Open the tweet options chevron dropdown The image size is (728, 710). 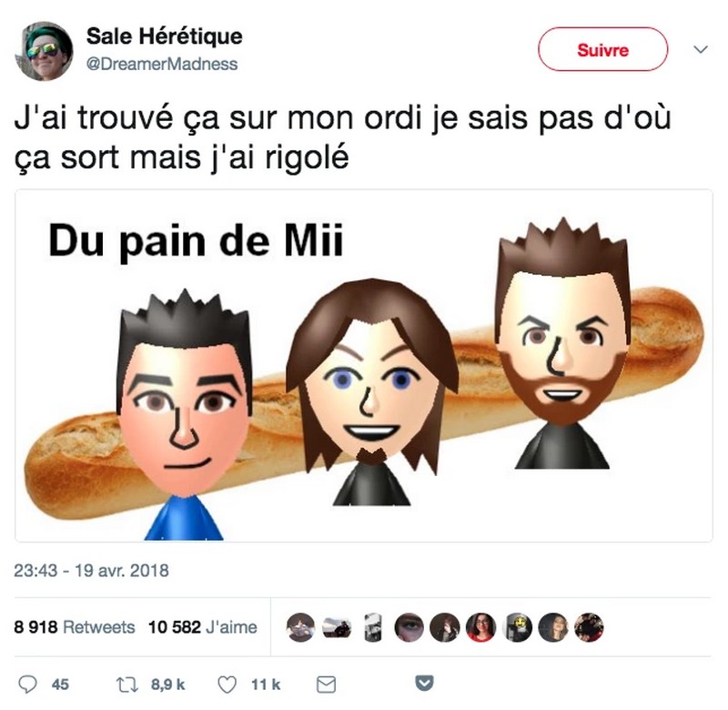(700, 49)
